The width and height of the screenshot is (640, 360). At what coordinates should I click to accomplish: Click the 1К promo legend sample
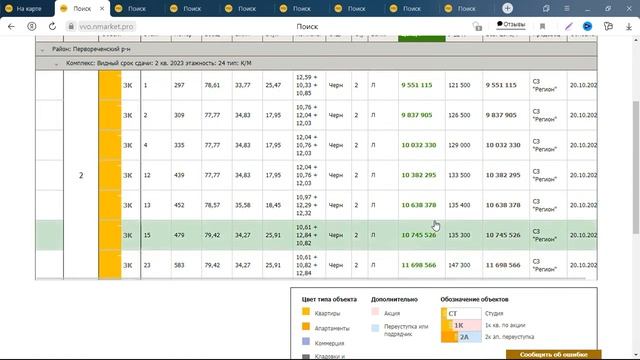461,325
